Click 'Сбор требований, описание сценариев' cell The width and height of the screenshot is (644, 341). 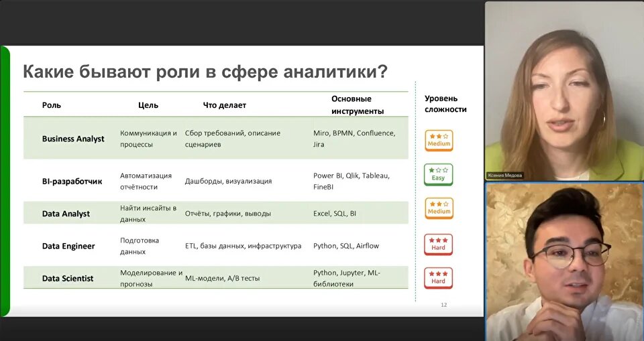(x=233, y=139)
